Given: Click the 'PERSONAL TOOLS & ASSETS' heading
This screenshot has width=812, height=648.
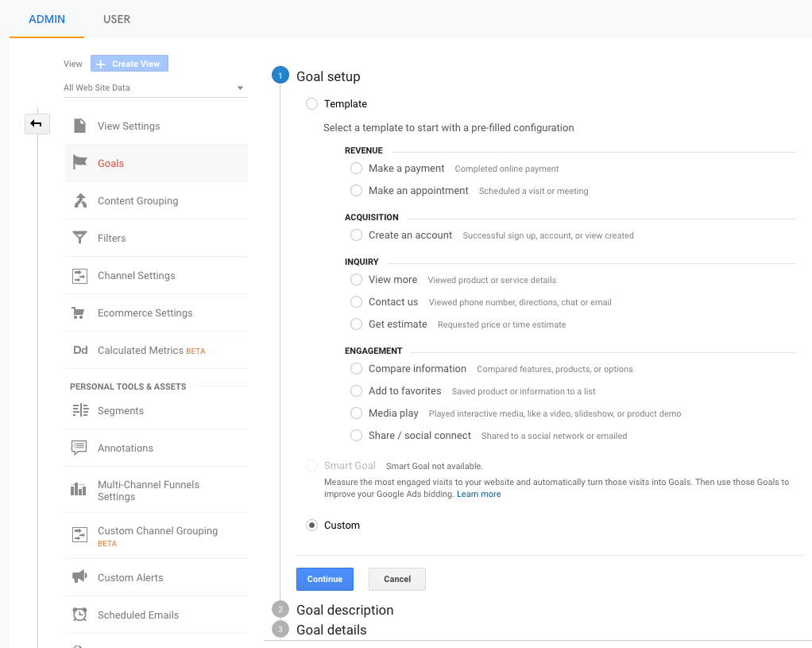Looking at the screenshot, I should click(128, 386).
